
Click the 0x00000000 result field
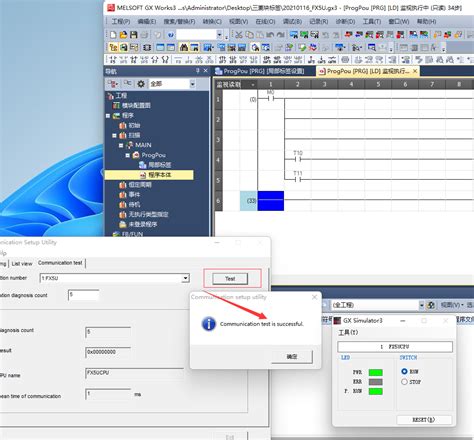point(108,352)
